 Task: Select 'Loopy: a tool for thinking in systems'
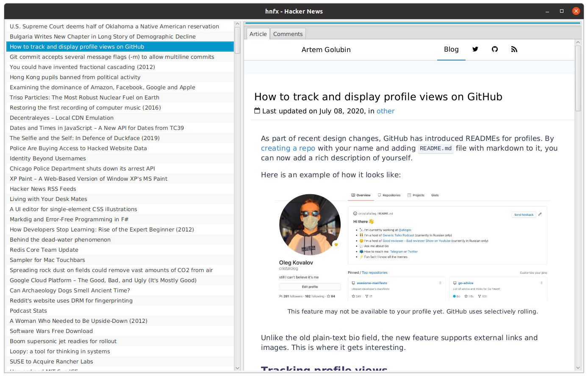tap(120, 351)
